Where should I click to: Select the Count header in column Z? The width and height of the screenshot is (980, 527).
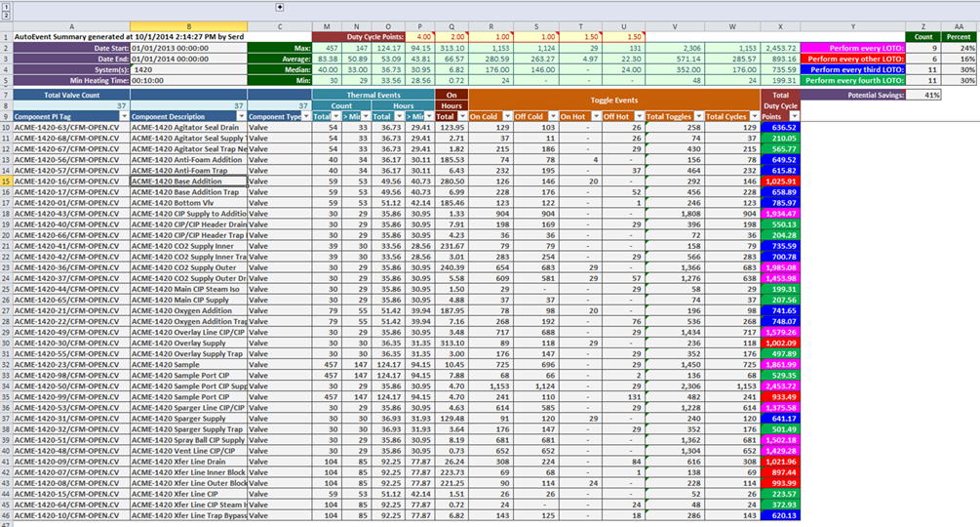click(923, 37)
